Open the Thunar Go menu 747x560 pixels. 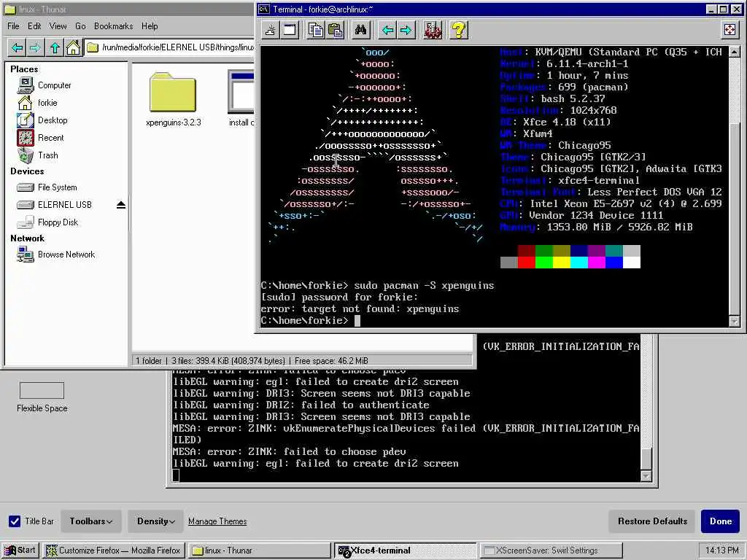(x=80, y=26)
